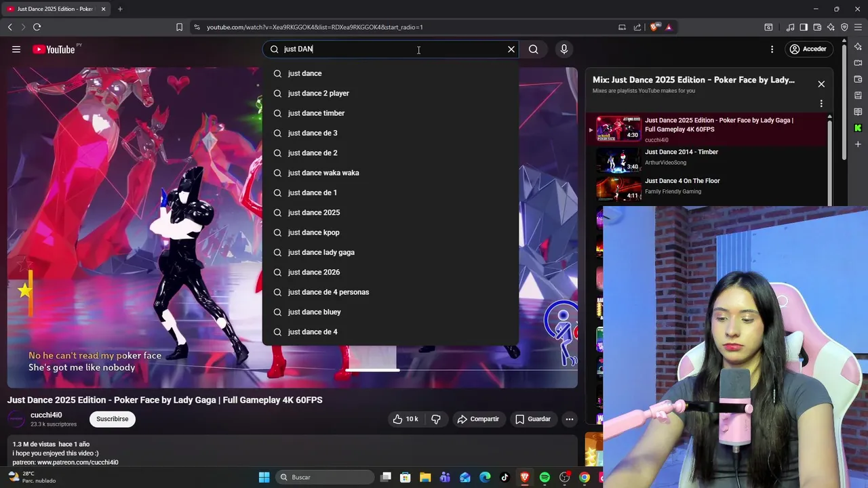The height and width of the screenshot is (488, 868).
Task: Open the media control music note icon
Action: (x=790, y=27)
